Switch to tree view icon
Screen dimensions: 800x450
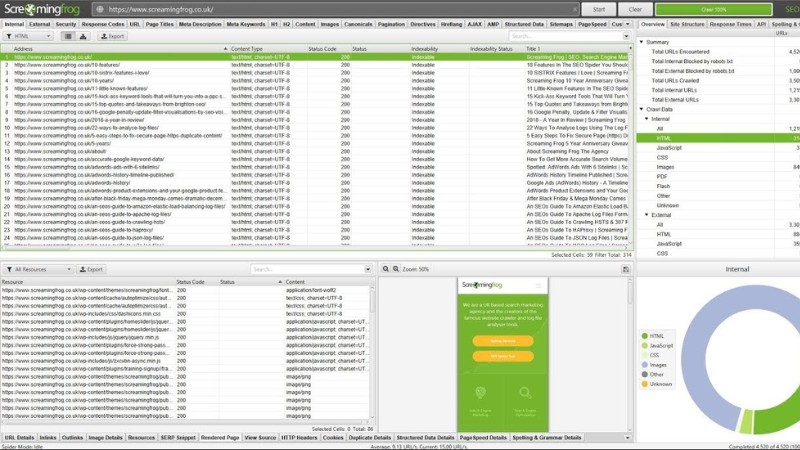tap(83, 36)
